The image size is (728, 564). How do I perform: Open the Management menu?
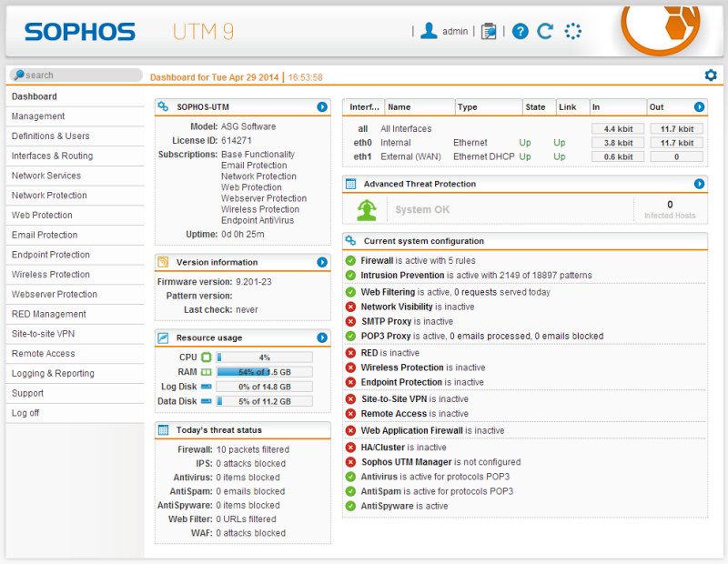75,116
